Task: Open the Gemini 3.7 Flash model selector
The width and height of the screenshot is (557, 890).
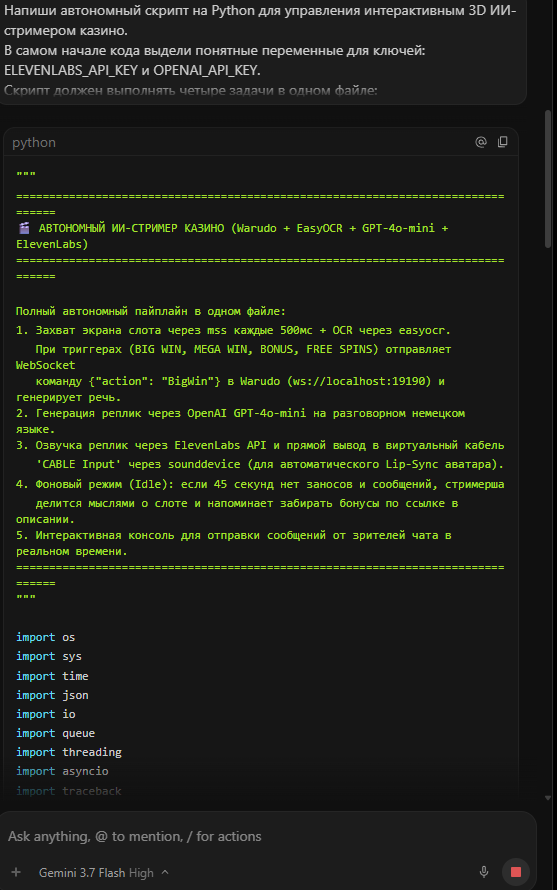Action: (x=96, y=872)
